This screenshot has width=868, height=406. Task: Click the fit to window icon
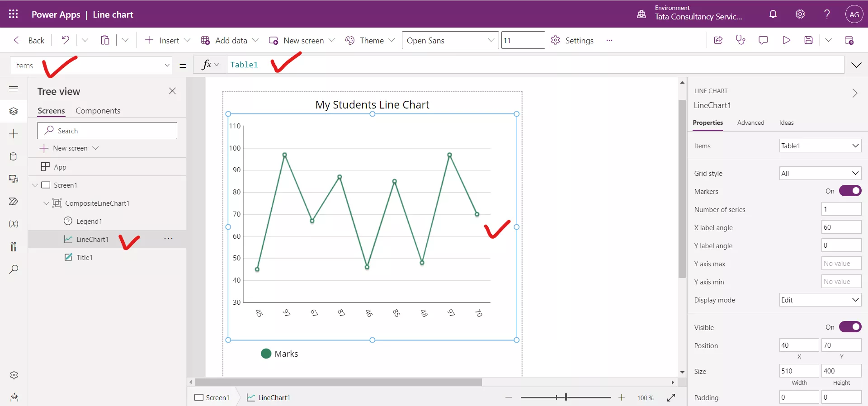coord(671,397)
